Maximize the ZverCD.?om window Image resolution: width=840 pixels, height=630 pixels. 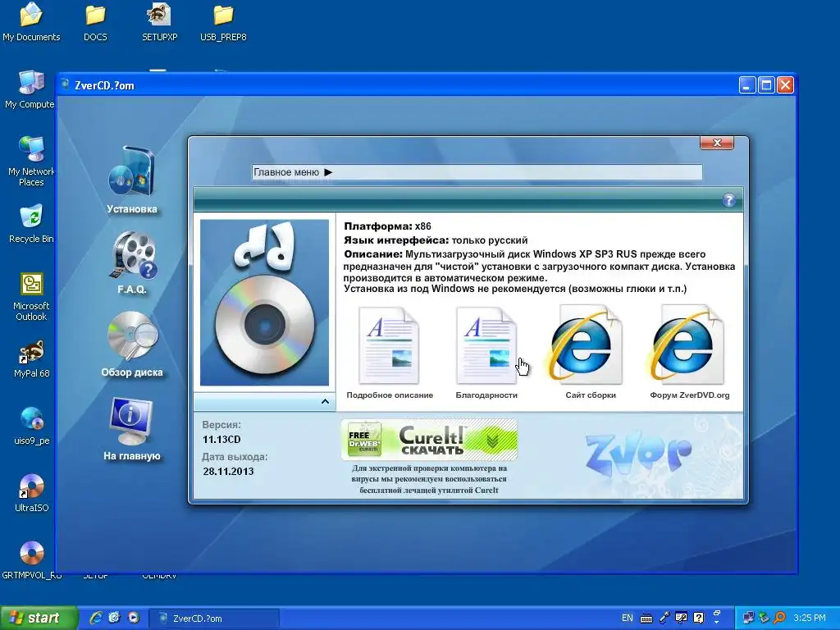tap(767, 84)
